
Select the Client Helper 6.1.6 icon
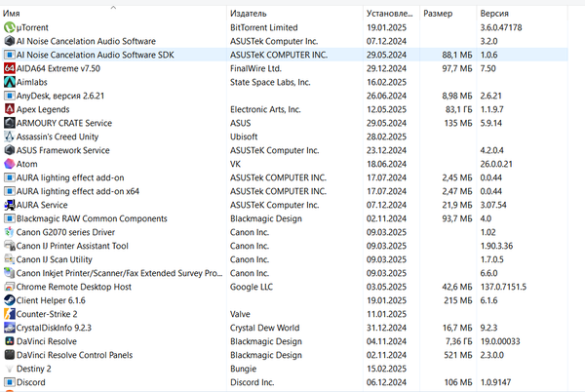click(x=10, y=300)
